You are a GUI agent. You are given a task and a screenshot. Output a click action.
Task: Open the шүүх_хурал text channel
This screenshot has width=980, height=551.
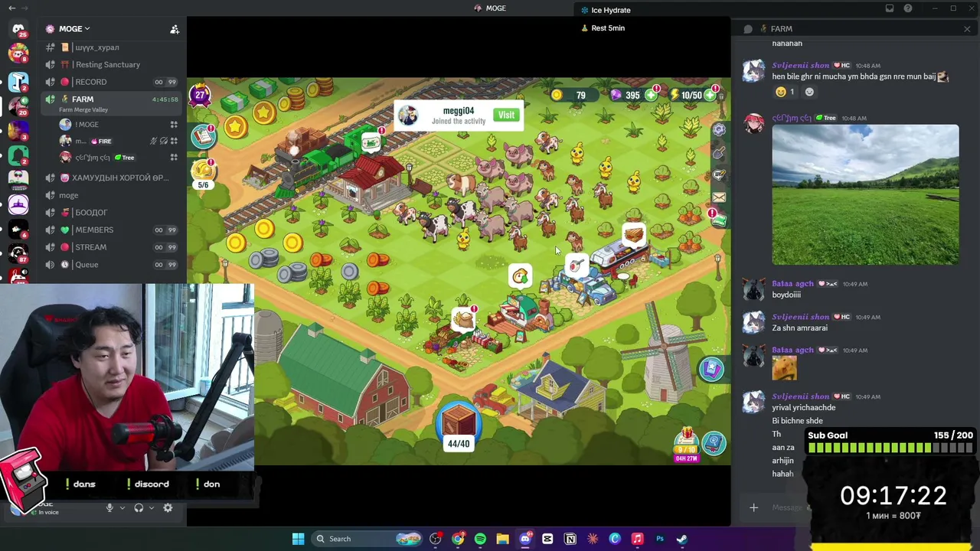click(113, 47)
